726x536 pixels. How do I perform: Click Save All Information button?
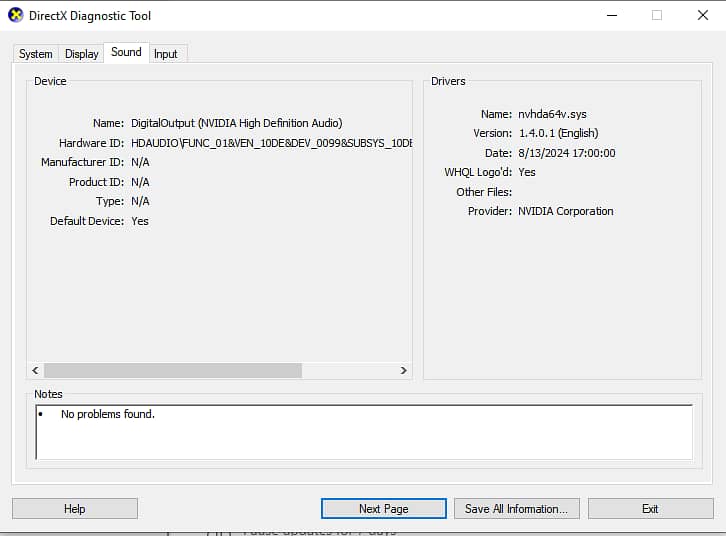tap(517, 509)
